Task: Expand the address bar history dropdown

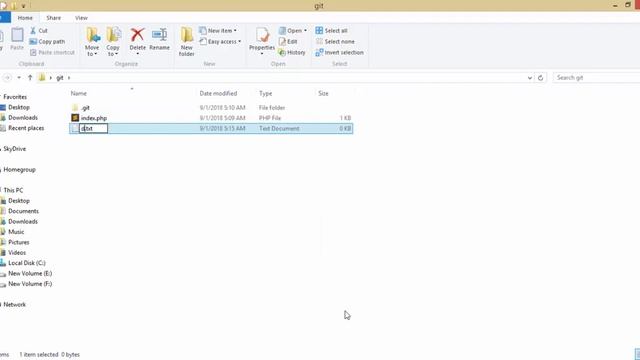Action: [530, 78]
